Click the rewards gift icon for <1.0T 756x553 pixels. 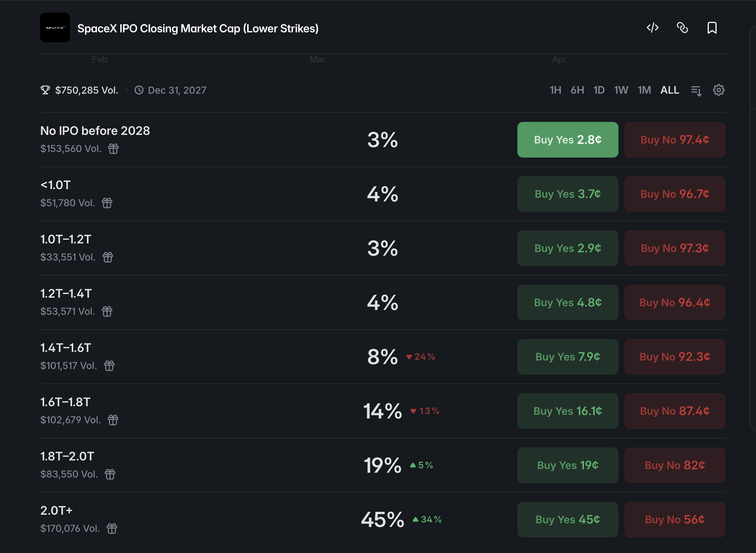(107, 203)
